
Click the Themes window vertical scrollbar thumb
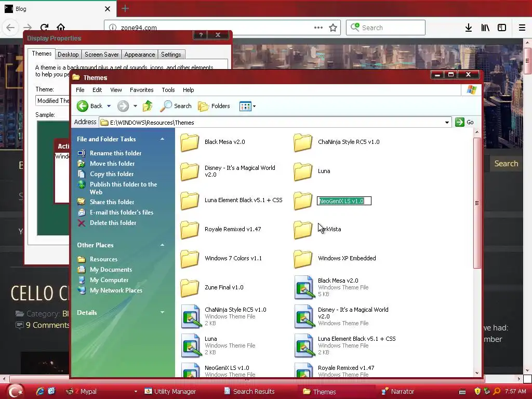click(x=477, y=203)
